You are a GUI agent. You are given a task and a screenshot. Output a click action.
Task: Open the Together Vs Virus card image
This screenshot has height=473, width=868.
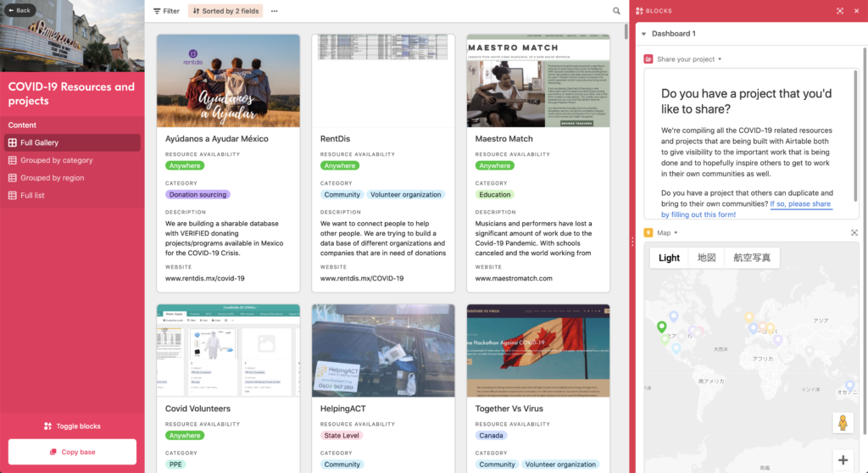(x=538, y=351)
